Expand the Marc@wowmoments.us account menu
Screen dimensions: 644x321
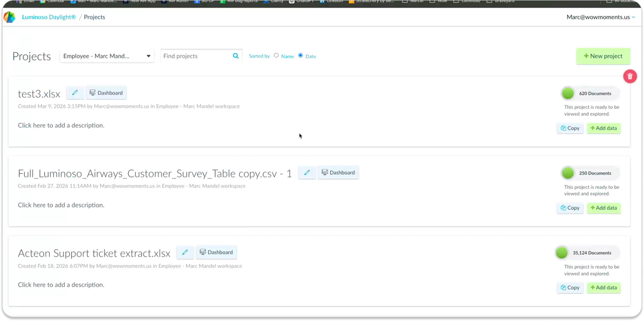pyautogui.click(x=601, y=17)
